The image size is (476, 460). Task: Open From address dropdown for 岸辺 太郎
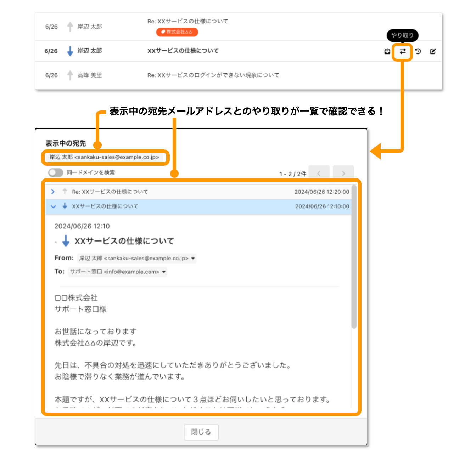pos(193,259)
